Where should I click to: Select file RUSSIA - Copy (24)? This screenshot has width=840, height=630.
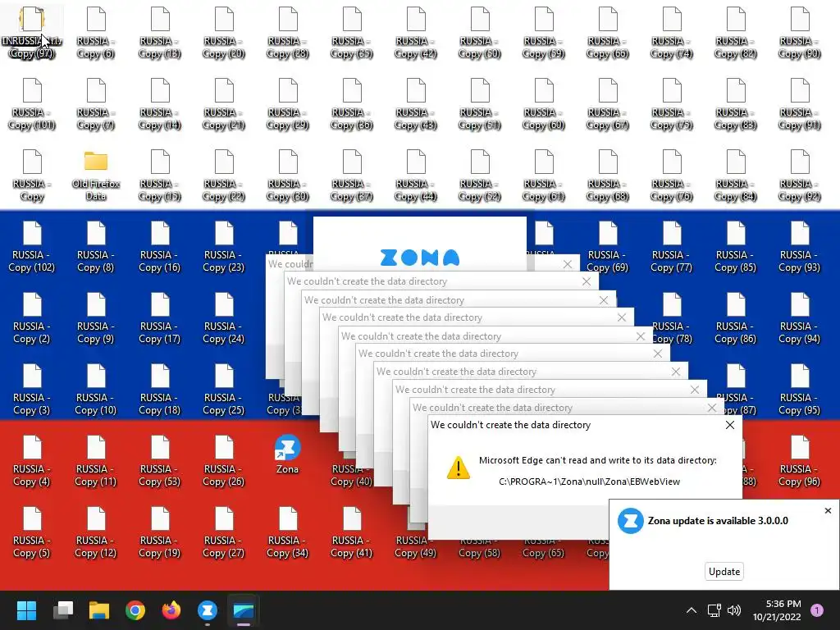(223, 319)
